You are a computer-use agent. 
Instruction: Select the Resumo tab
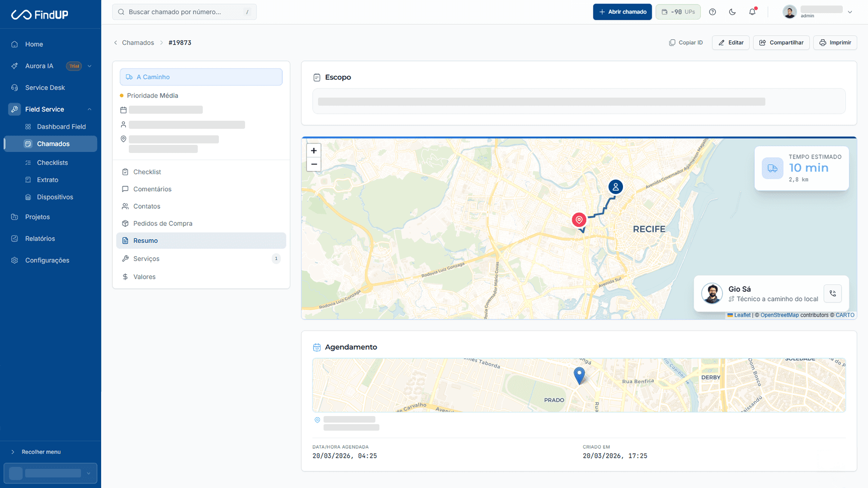coord(201,240)
